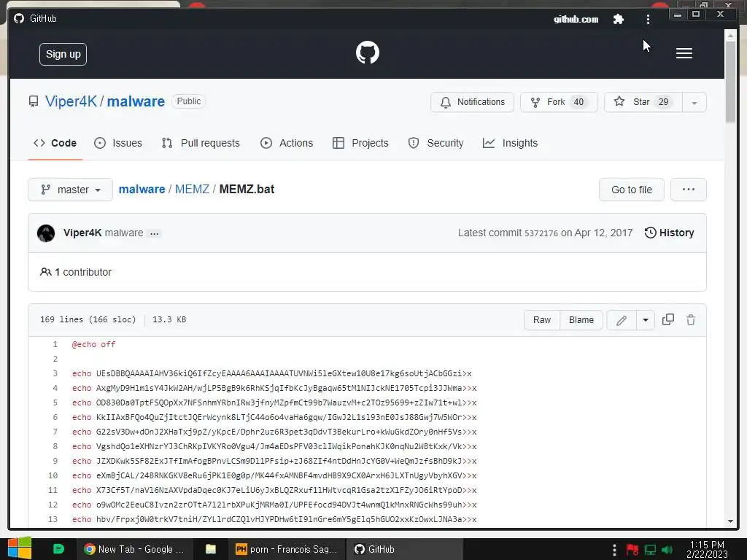Click the Sign up button
Image resolution: width=747 pixels, height=560 pixels.
tap(63, 54)
